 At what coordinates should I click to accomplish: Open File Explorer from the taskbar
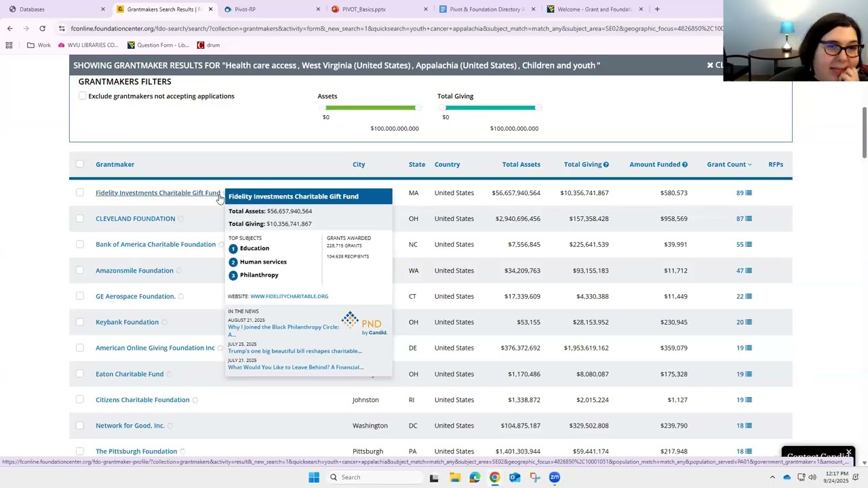click(454, 477)
